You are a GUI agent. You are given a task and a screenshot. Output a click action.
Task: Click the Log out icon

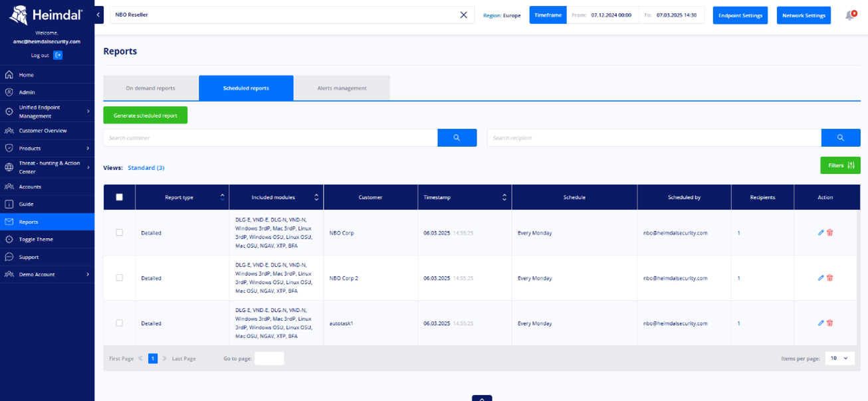58,55
